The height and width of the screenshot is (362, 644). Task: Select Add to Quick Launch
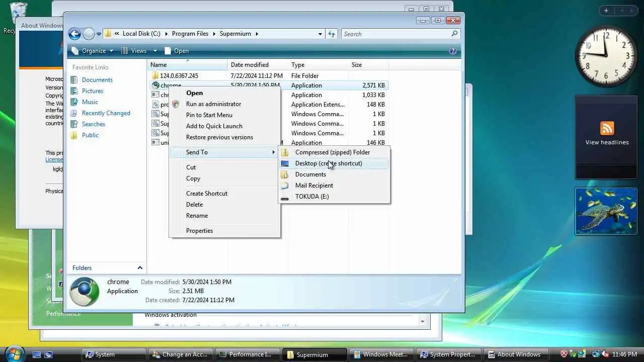pos(224,126)
